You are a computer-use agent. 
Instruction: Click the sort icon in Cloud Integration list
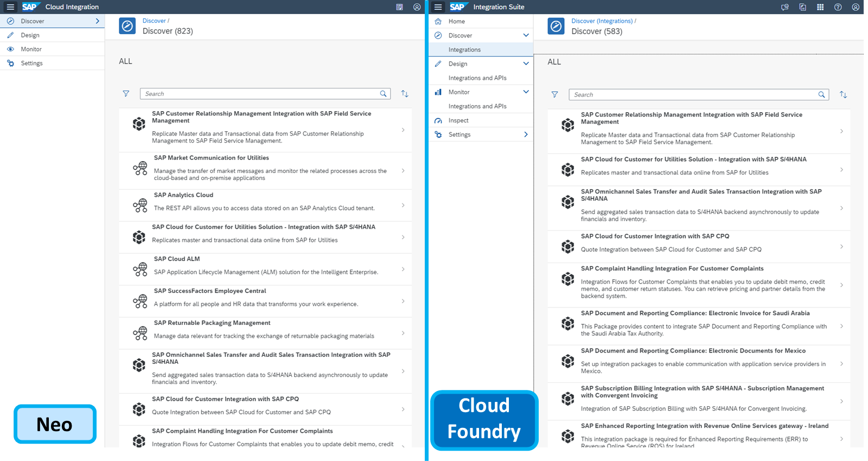pos(405,94)
